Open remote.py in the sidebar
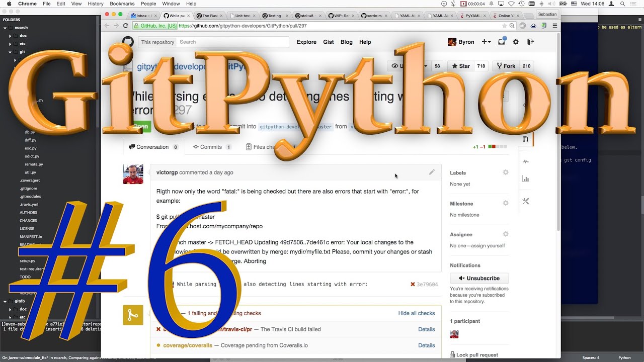644x362 pixels. pos(34,164)
